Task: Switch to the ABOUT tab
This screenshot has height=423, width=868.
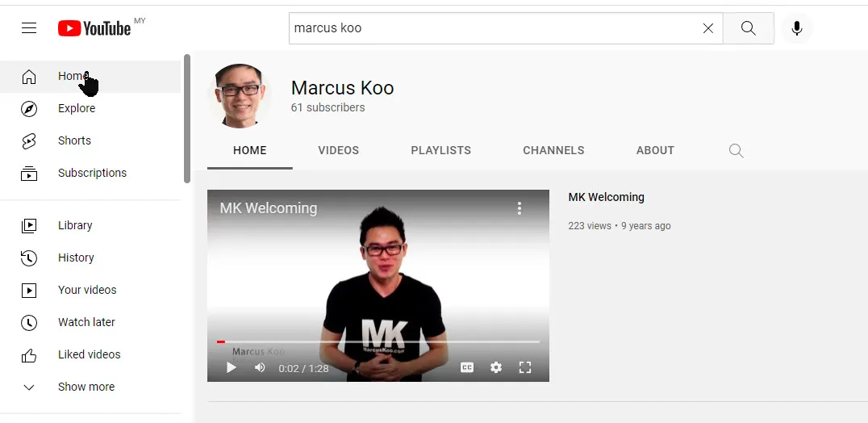Action: click(x=655, y=151)
